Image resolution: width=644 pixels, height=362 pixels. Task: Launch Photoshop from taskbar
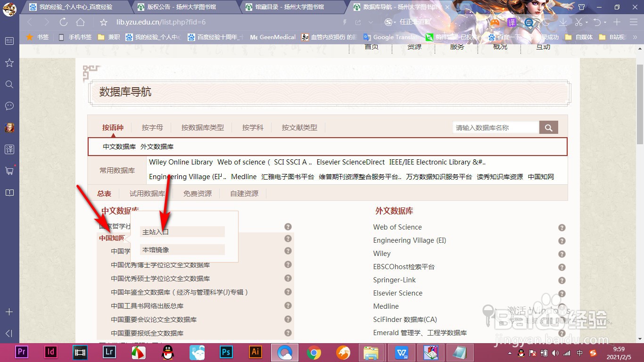(x=226, y=352)
